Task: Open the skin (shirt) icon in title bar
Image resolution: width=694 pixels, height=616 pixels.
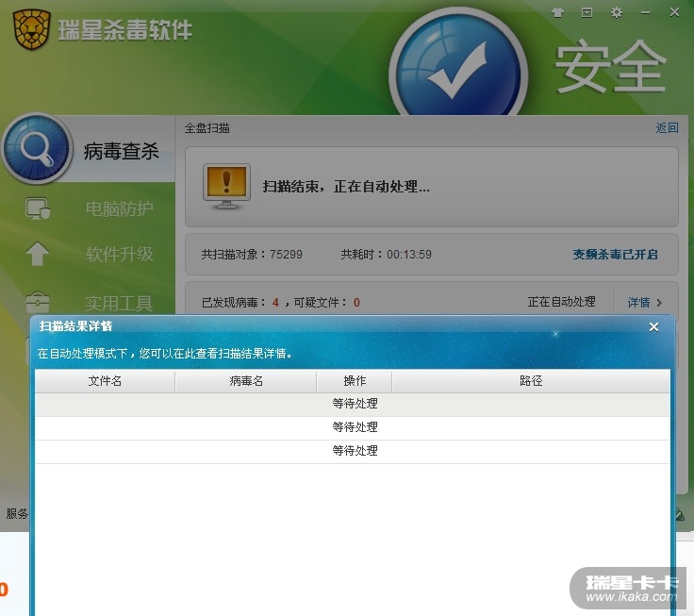Action: pyautogui.click(x=557, y=12)
